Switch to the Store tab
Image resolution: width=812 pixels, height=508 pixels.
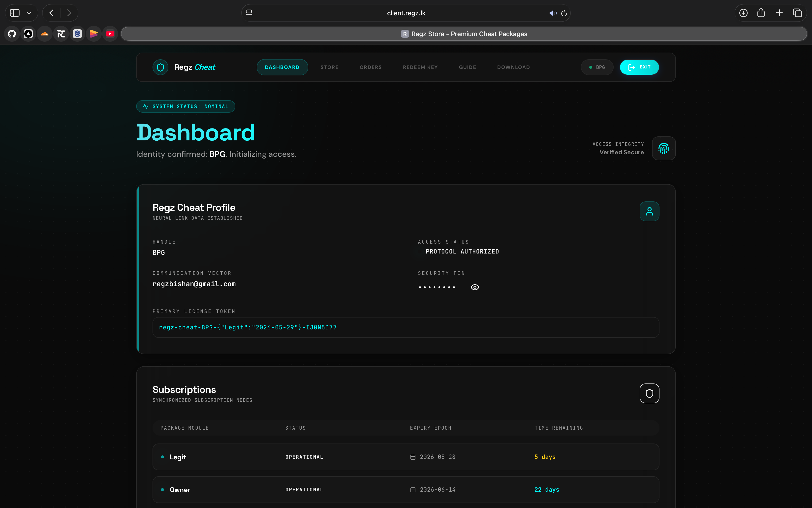(x=330, y=67)
